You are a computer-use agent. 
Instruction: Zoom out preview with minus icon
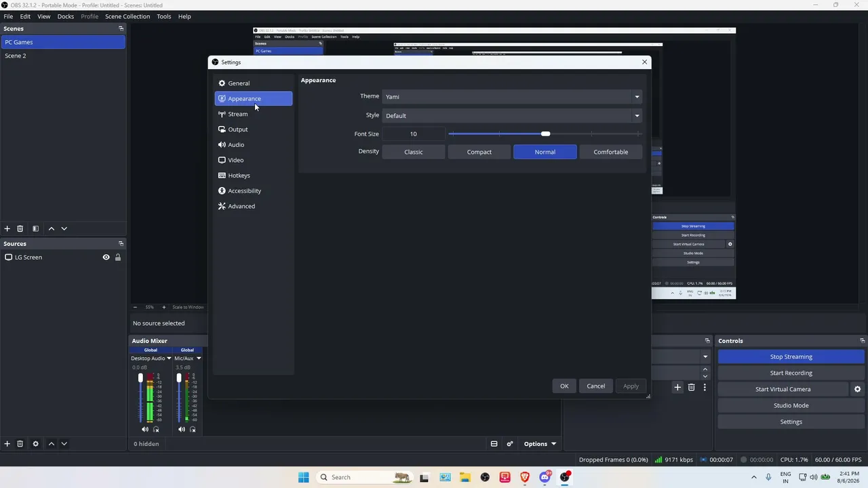(135, 307)
